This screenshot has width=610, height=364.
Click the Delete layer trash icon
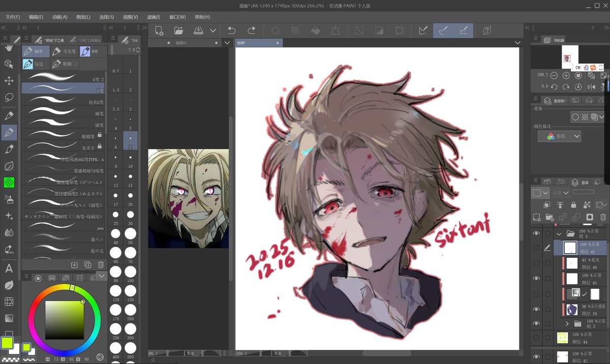pyautogui.click(x=603, y=217)
